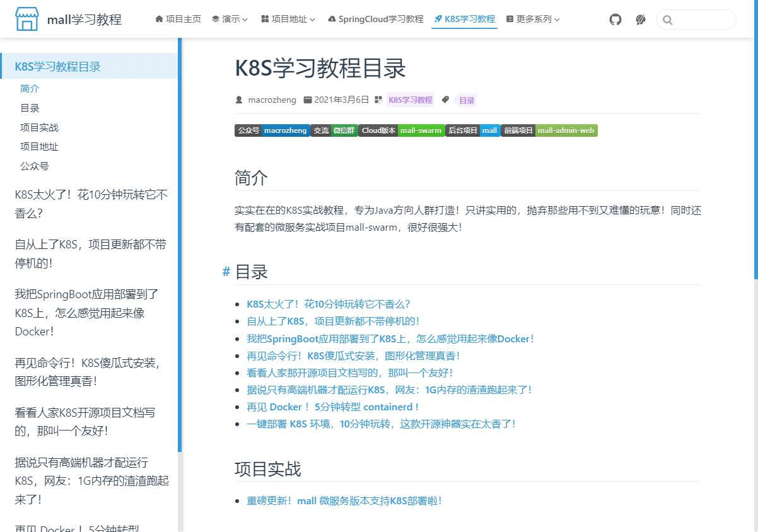Open 目录 list link K8S太火了！花10分钟玩转它不香么？
This screenshot has height=532, width=758.
pyautogui.click(x=329, y=304)
